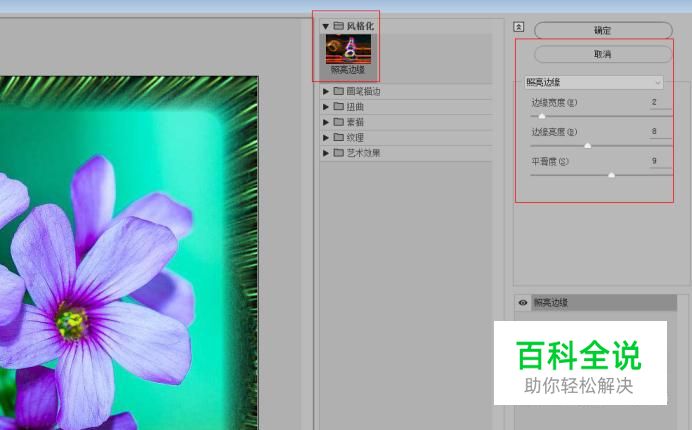
Task: Click the 边缘亮度 slider handle
Action: 587,145
